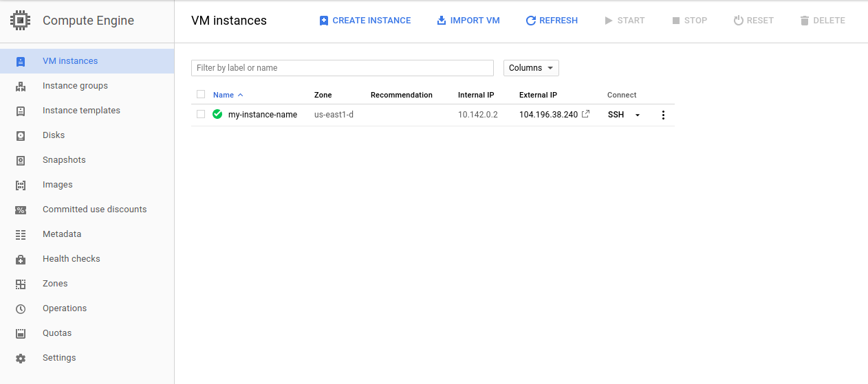Viewport: 868px width, 384px height.
Task: Click the Zones sidebar icon
Action: tap(21, 284)
